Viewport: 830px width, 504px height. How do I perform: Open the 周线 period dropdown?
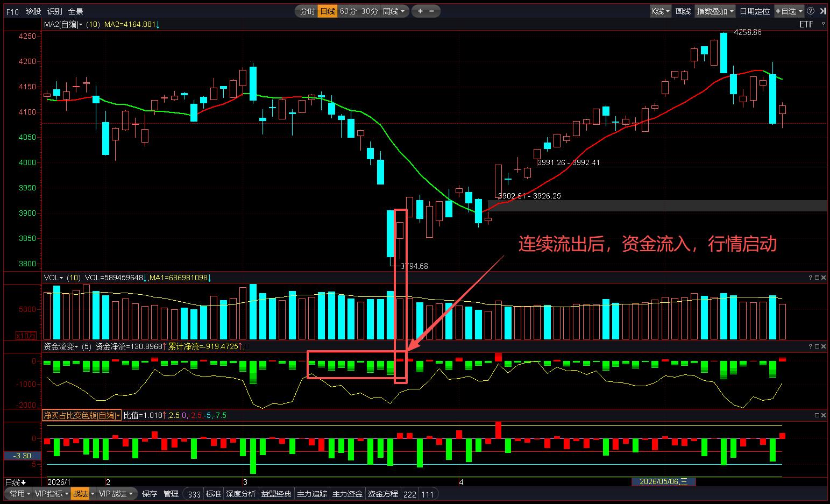pyautogui.click(x=394, y=11)
